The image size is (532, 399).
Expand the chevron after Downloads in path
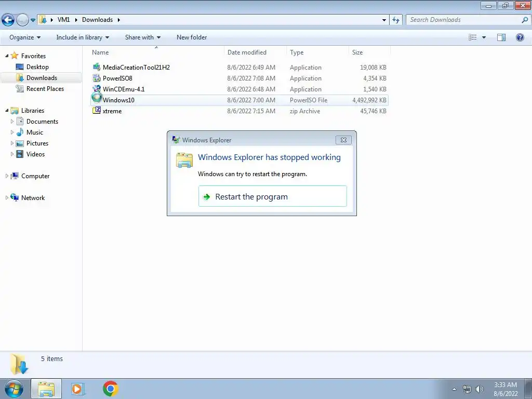click(119, 20)
